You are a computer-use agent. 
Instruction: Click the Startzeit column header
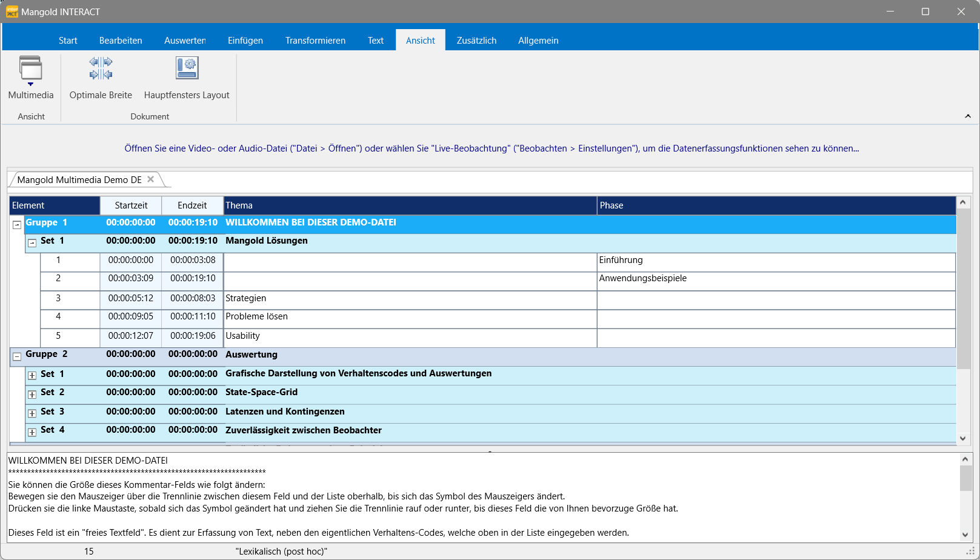tap(131, 205)
